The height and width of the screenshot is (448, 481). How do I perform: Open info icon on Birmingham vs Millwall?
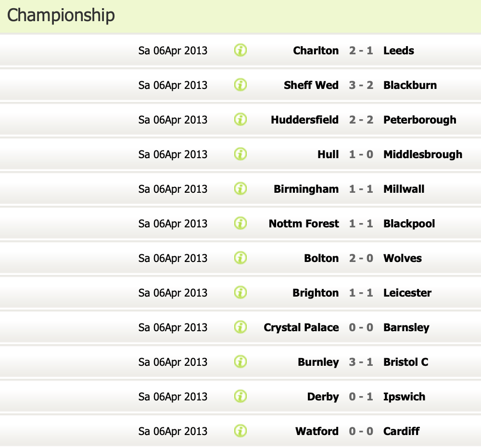240,189
